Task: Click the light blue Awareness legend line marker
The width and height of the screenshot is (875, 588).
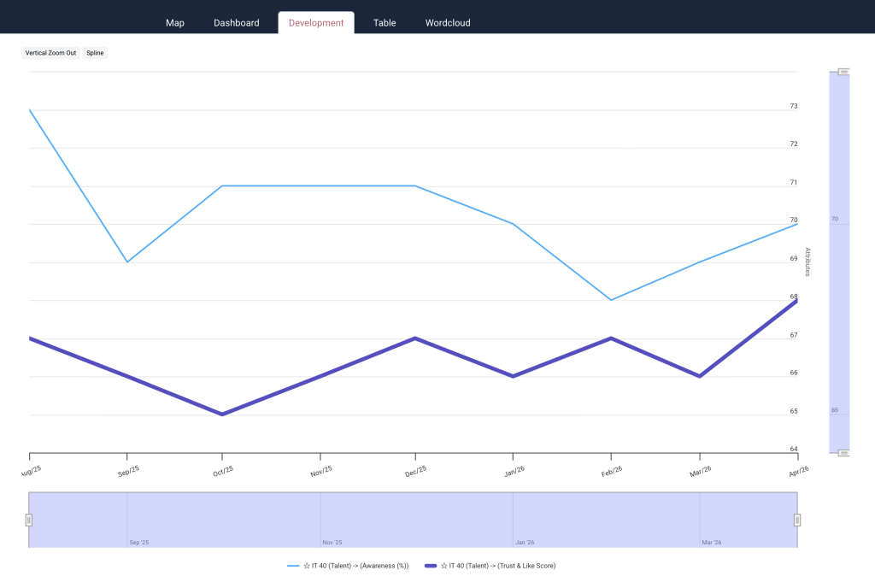Action: point(293,566)
